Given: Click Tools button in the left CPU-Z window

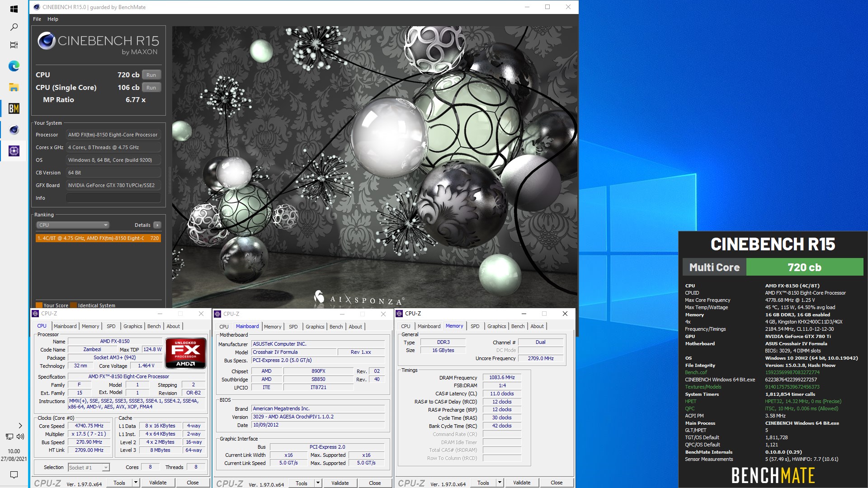Looking at the screenshot, I should pos(119,483).
